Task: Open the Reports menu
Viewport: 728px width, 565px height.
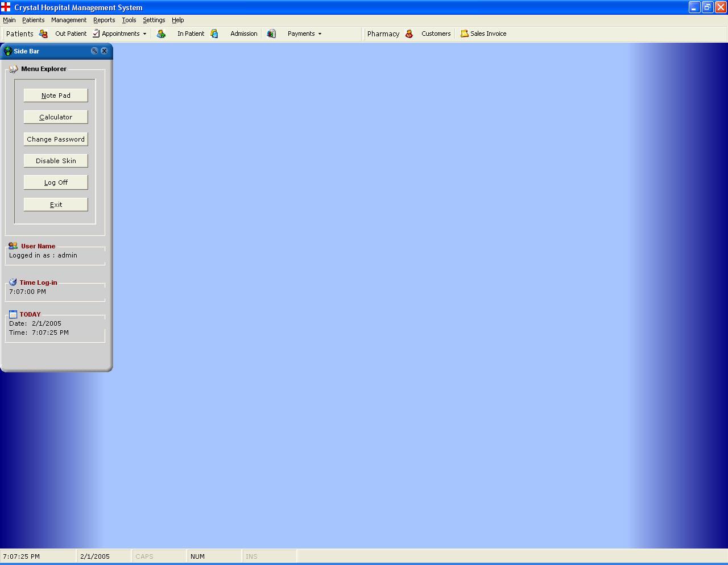Action: pyautogui.click(x=104, y=20)
